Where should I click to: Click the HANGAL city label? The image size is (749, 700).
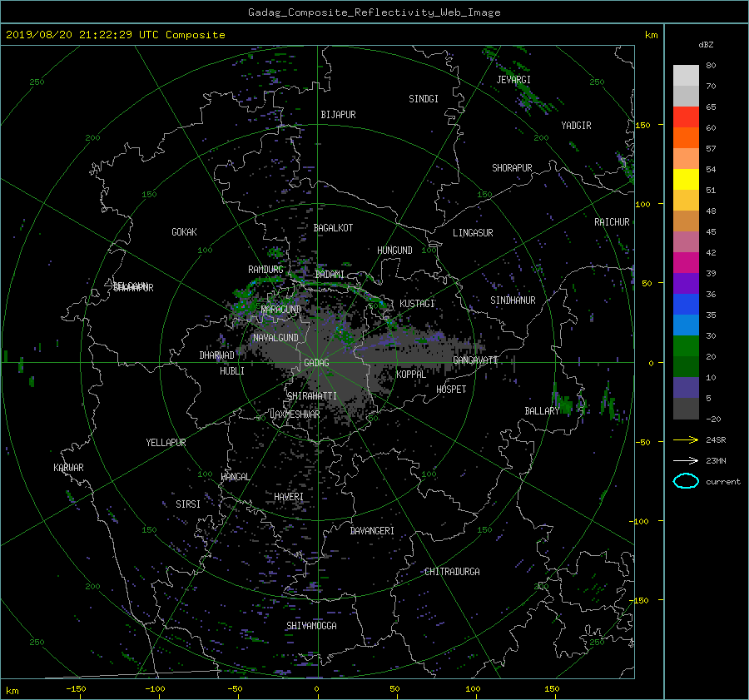[x=236, y=477]
